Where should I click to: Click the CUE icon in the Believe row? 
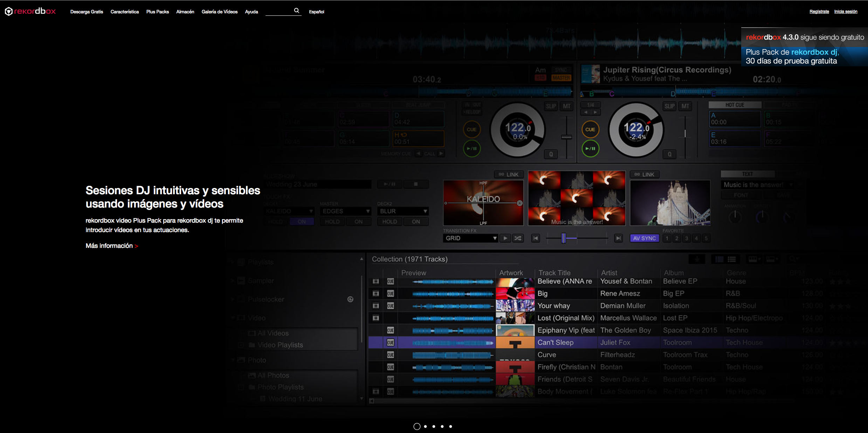[391, 281]
